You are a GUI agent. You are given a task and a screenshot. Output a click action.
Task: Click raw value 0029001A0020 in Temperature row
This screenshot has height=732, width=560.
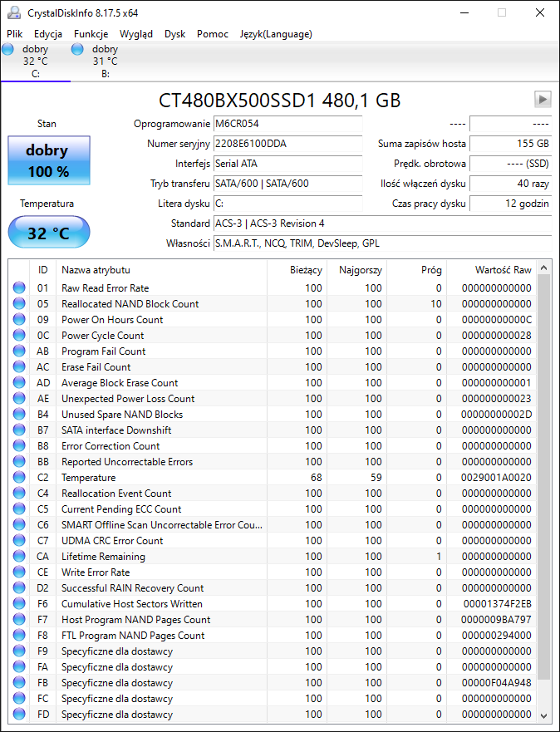pos(497,478)
